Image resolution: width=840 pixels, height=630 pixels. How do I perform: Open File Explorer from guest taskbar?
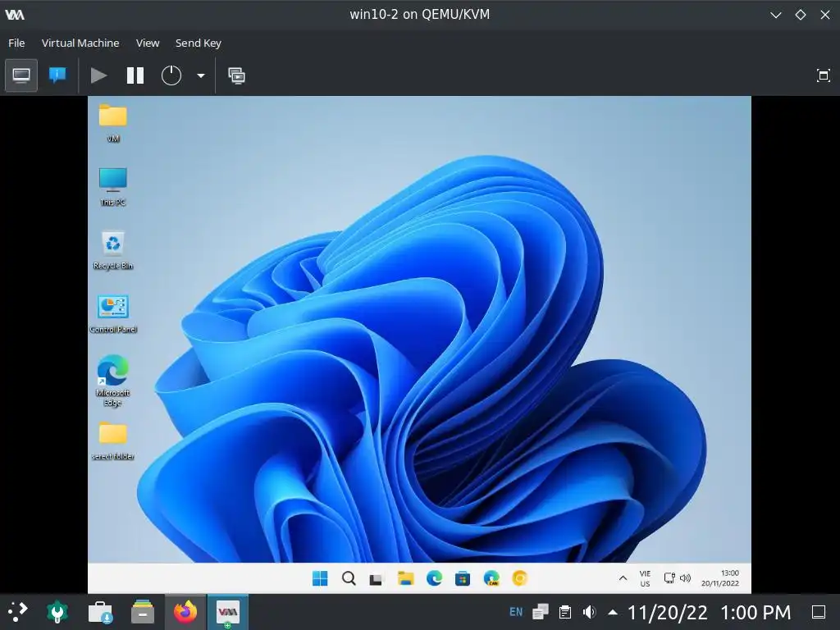coord(405,578)
